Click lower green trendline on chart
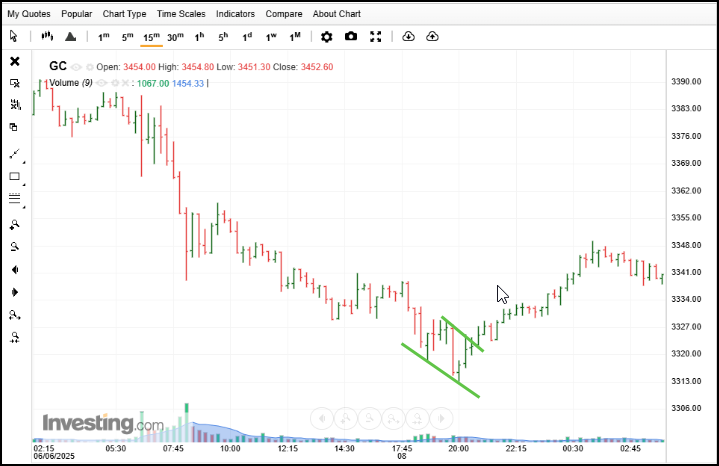This screenshot has width=719, height=466. (440, 370)
